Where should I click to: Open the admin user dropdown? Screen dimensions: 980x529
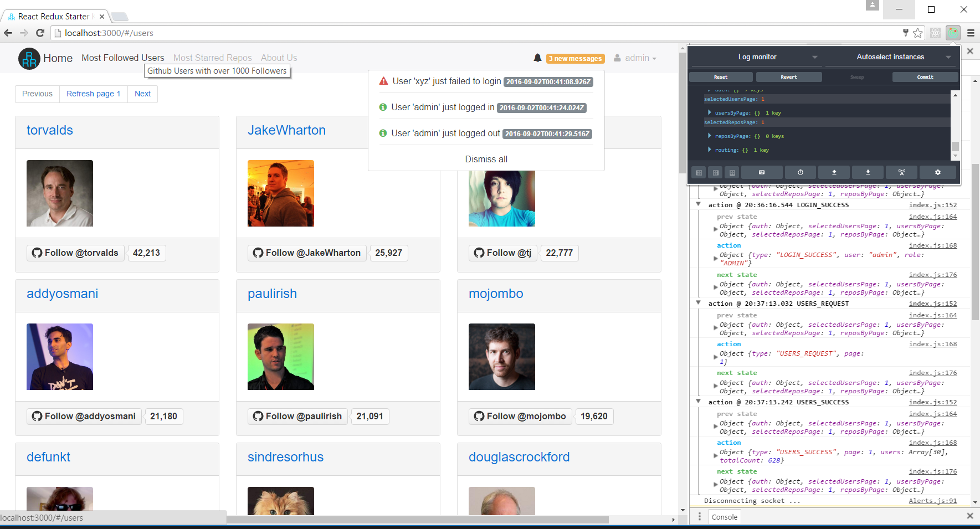635,58
